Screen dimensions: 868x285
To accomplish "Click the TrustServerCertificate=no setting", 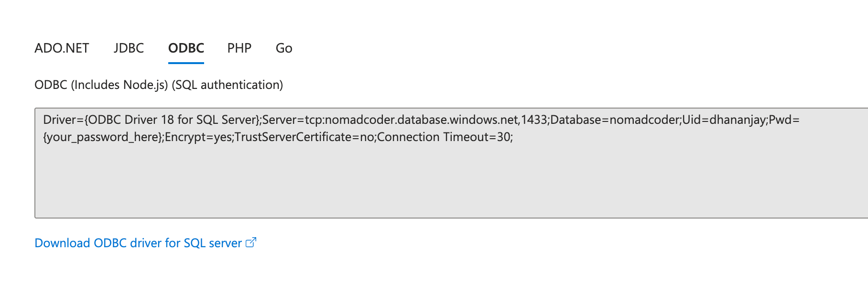I will [x=304, y=137].
